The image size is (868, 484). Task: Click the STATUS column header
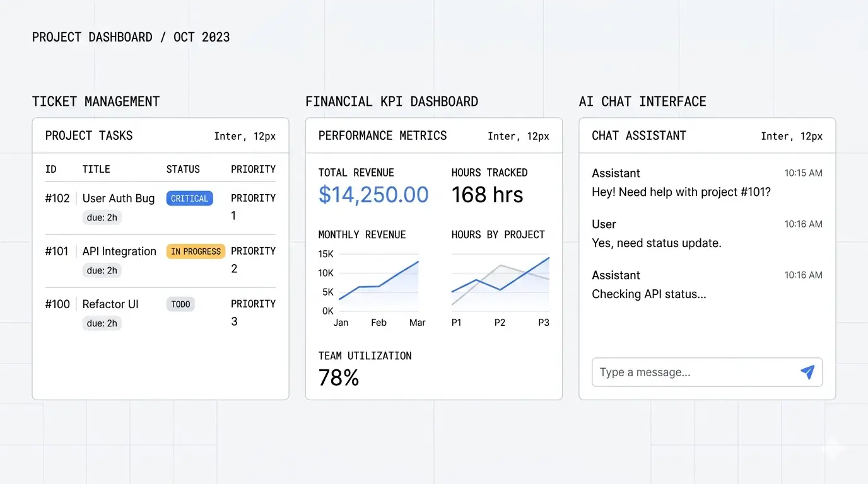click(183, 169)
